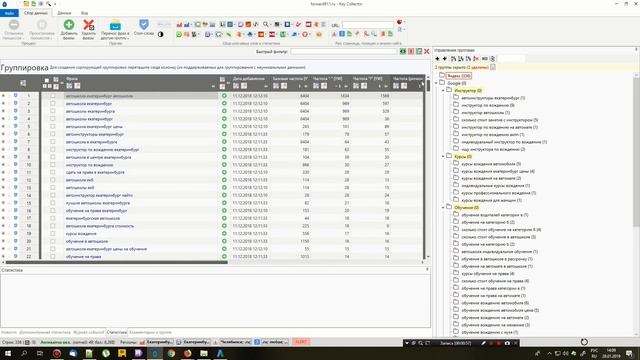Tick checkbox for row 19 курсы вождения

pos(53,233)
